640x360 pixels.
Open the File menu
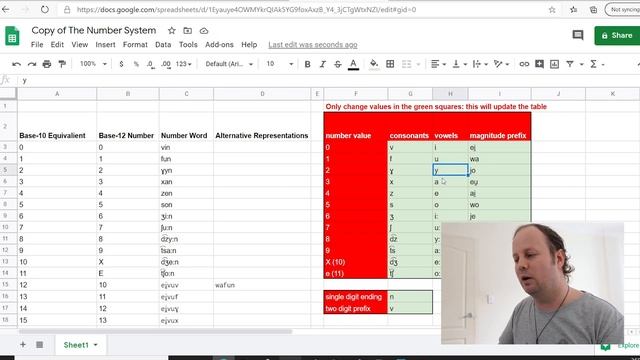coord(37,44)
